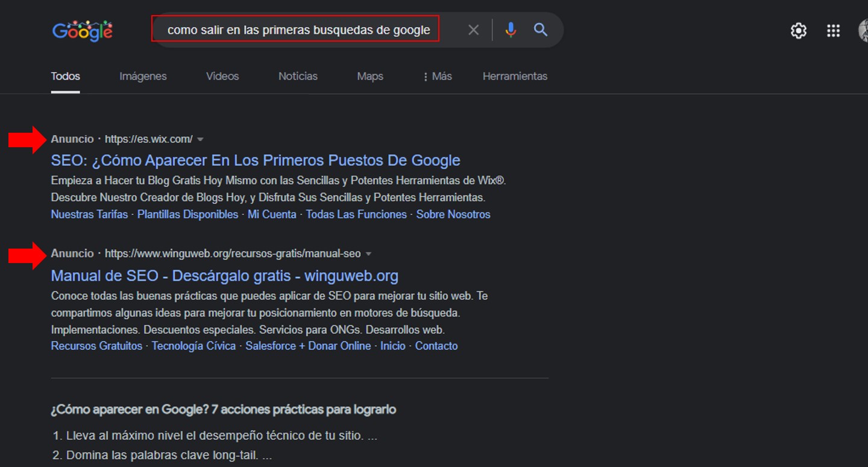Click inside the search query input field

click(295, 29)
